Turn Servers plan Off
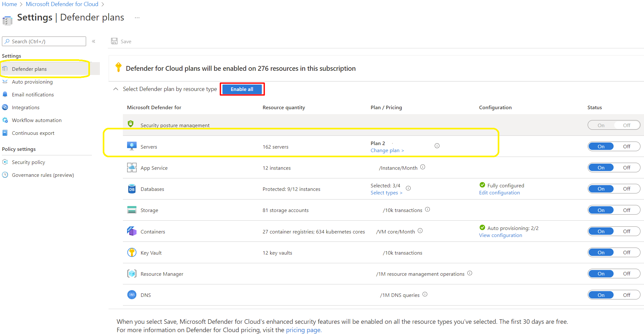The height and width of the screenshot is (335, 644). coord(627,146)
